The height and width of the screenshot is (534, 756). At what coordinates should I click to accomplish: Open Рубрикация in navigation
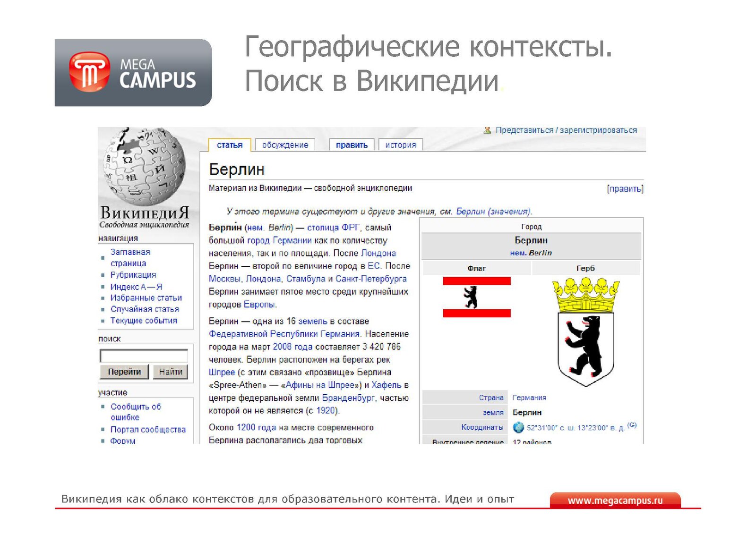tap(133, 275)
